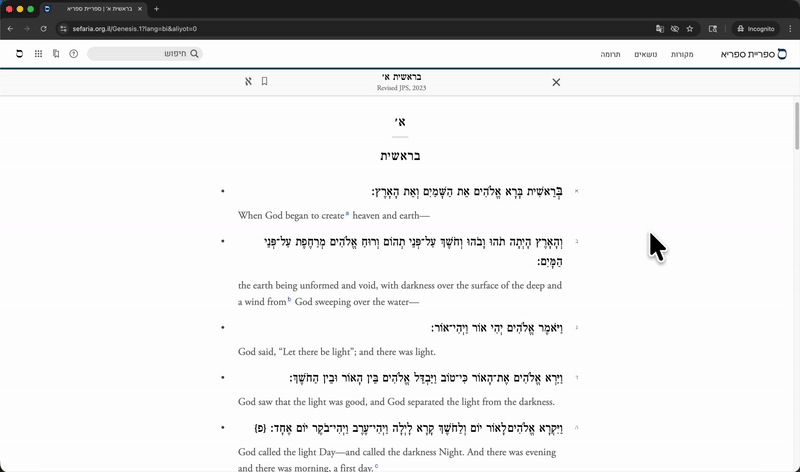Bookmark this chapter with the bookmark icon
The width and height of the screenshot is (800, 472).
[264, 81]
